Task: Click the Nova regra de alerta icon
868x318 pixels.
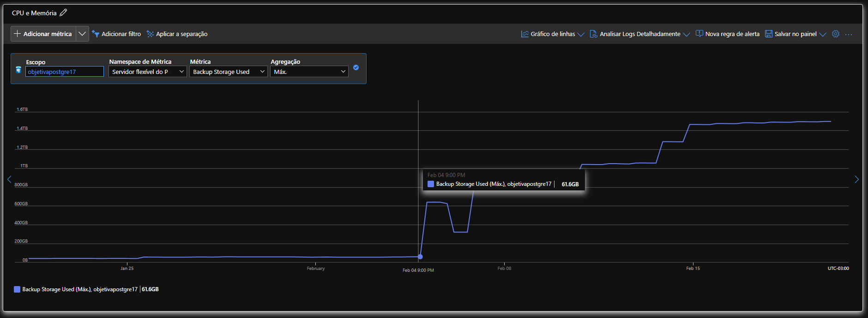Action: click(x=699, y=34)
